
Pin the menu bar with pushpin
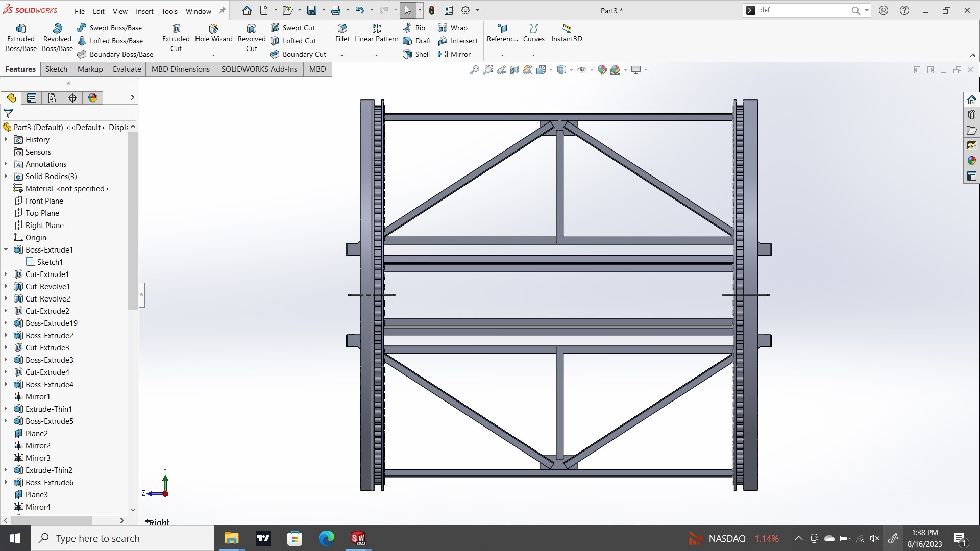[223, 10]
